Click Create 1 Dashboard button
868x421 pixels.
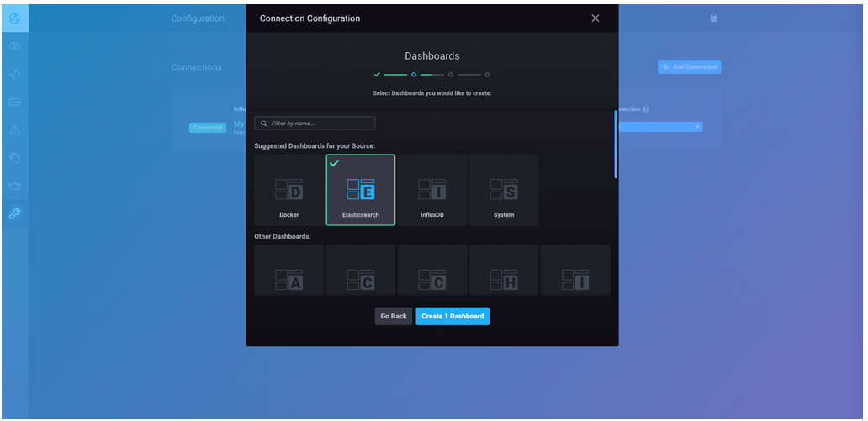[453, 317]
